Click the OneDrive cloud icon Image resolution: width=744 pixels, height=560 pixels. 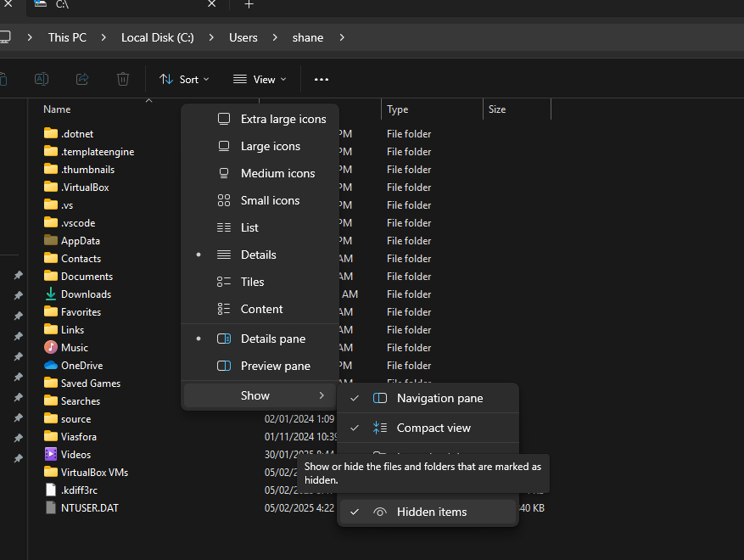[x=51, y=366]
